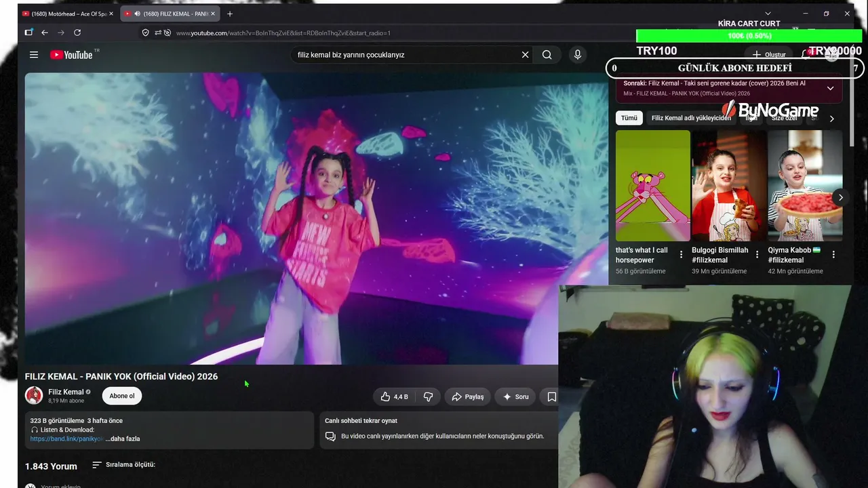Open the 'that's what I call horsepower' title

point(642,255)
